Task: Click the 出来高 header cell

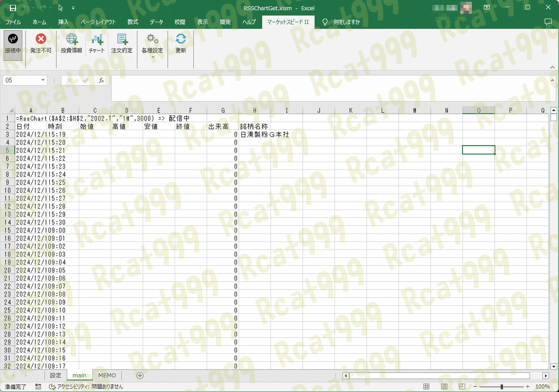Action: 223,126
